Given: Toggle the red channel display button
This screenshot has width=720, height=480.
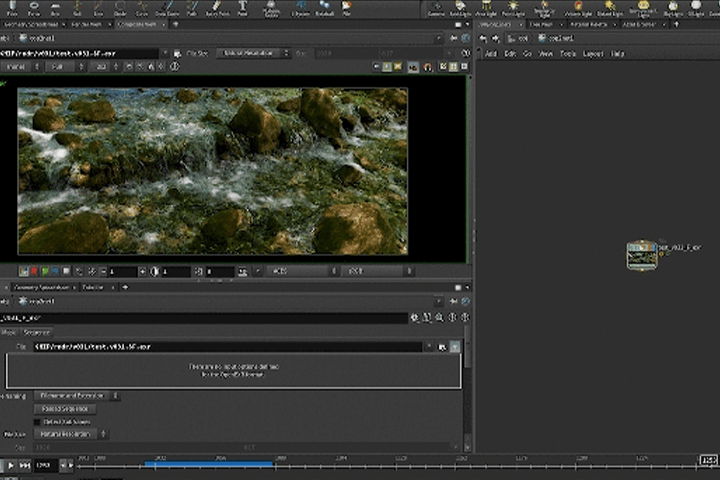Looking at the screenshot, I should (x=34, y=271).
